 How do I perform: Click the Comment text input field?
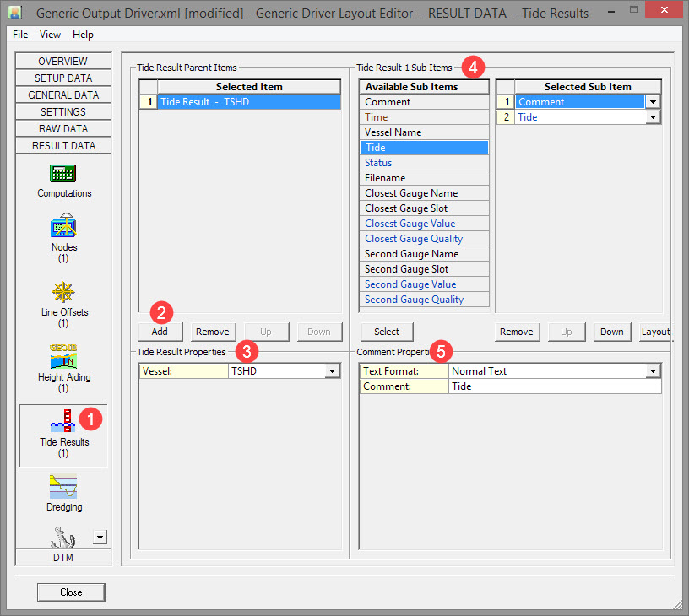(554, 386)
